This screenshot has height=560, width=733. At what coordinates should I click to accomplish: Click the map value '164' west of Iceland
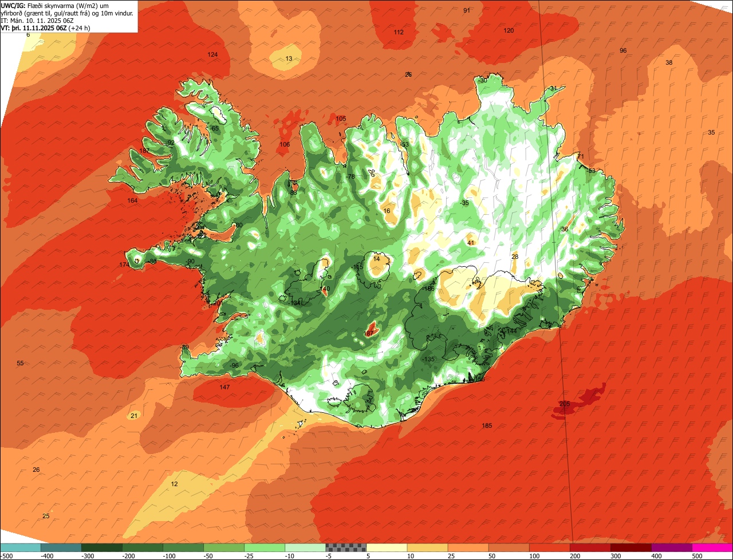click(x=132, y=200)
